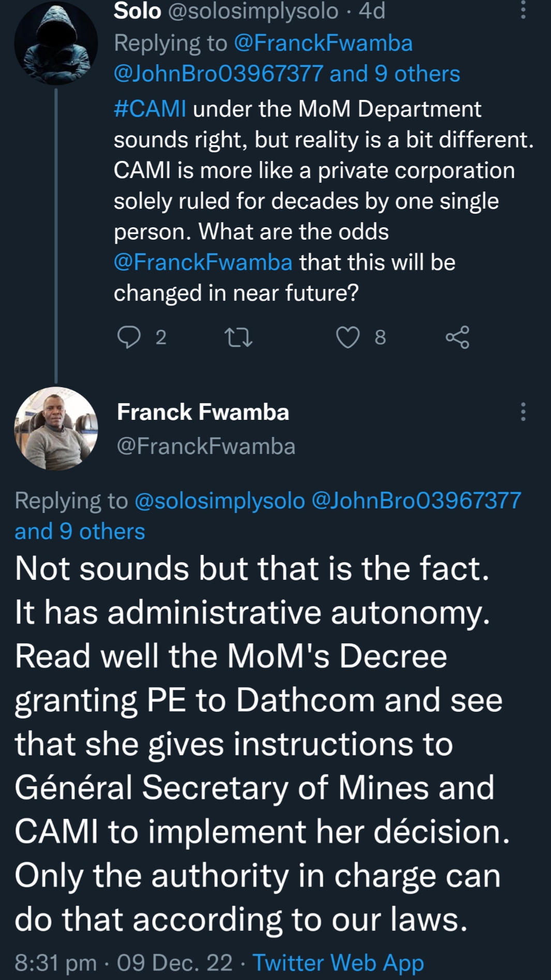The height and width of the screenshot is (980, 551).
Task: View Franck Fwamba's profile photo
Action: [x=56, y=429]
